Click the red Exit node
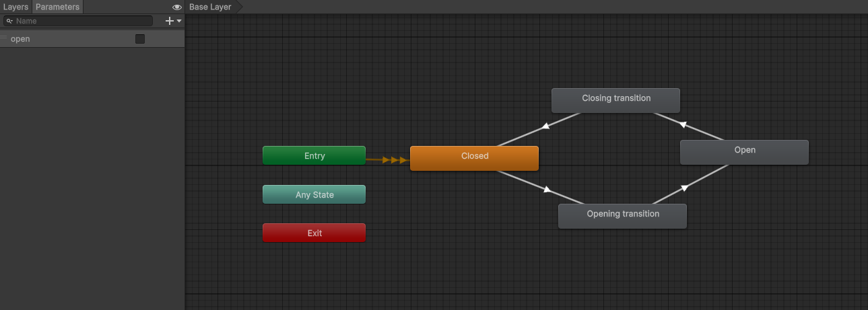 314,233
